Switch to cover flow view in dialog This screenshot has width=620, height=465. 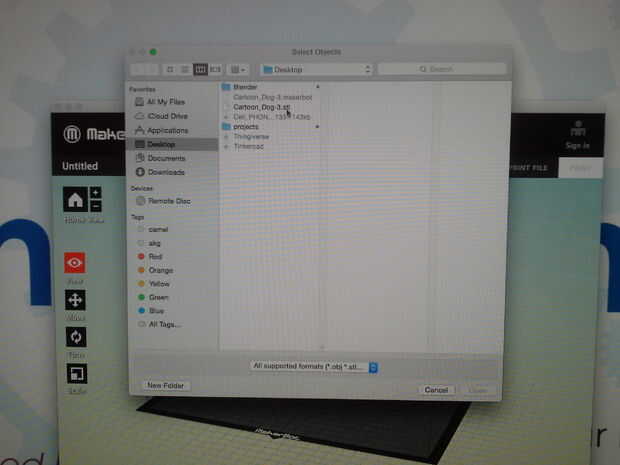tap(215, 70)
